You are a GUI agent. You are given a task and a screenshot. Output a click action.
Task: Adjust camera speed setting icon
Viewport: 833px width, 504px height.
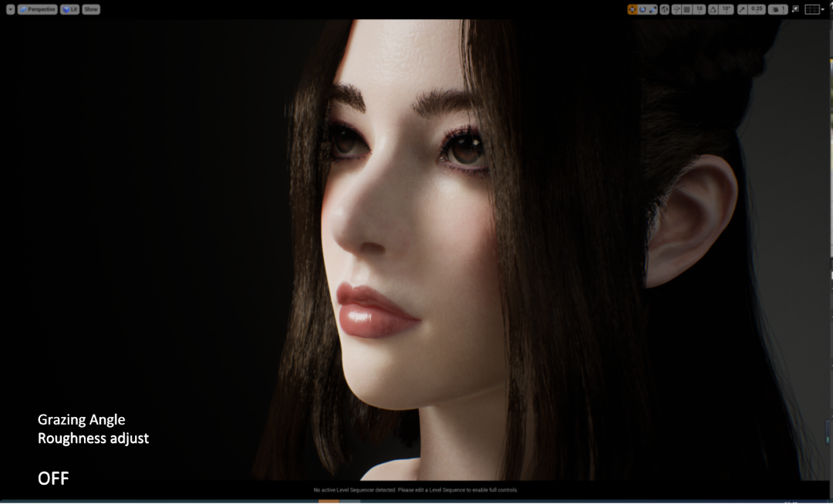point(777,9)
